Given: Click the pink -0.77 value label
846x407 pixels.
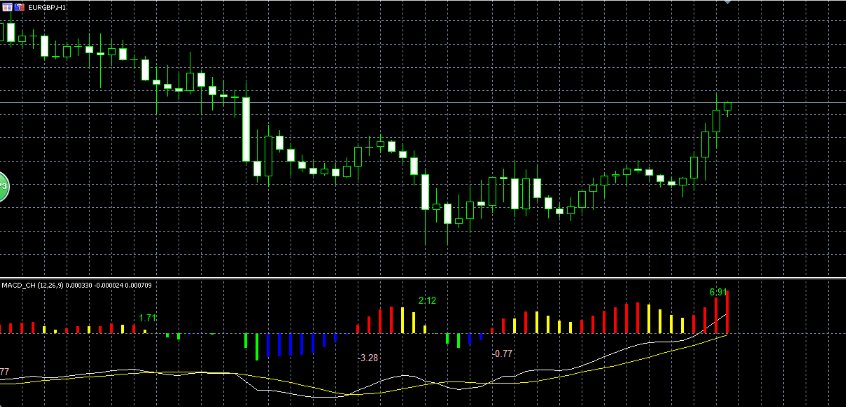Looking at the screenshot, I should tap(502, 354).
